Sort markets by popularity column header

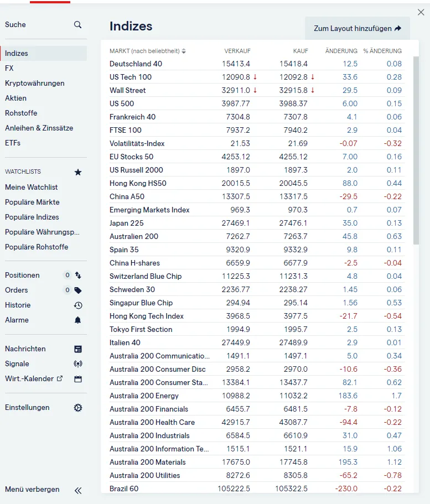point(147,51)
